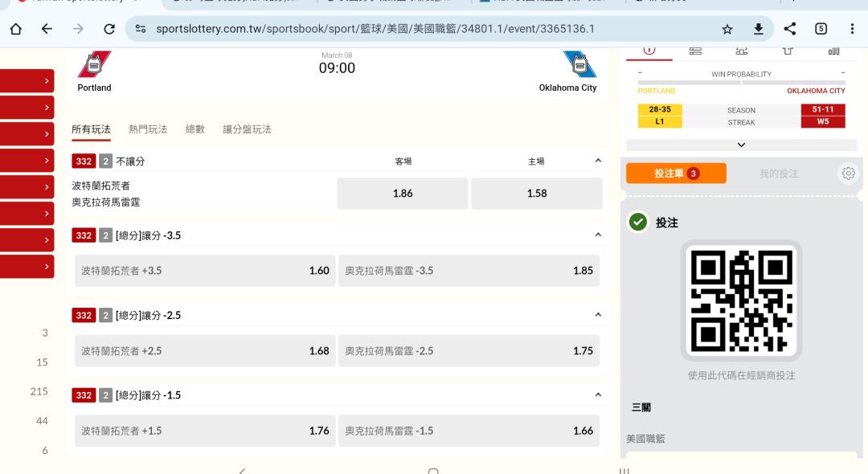Click the sidebar count 215
This screenshot has width=868, height=474.
[x=39, y=391]
